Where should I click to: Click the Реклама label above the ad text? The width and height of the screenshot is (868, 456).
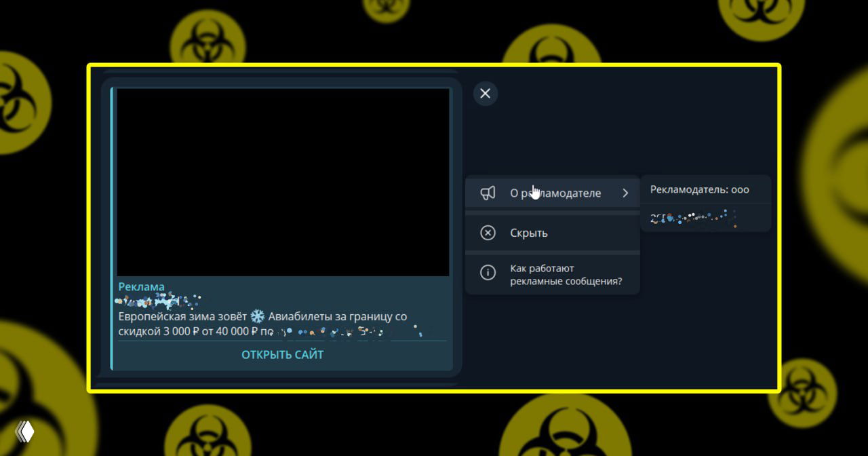point(141,286)
